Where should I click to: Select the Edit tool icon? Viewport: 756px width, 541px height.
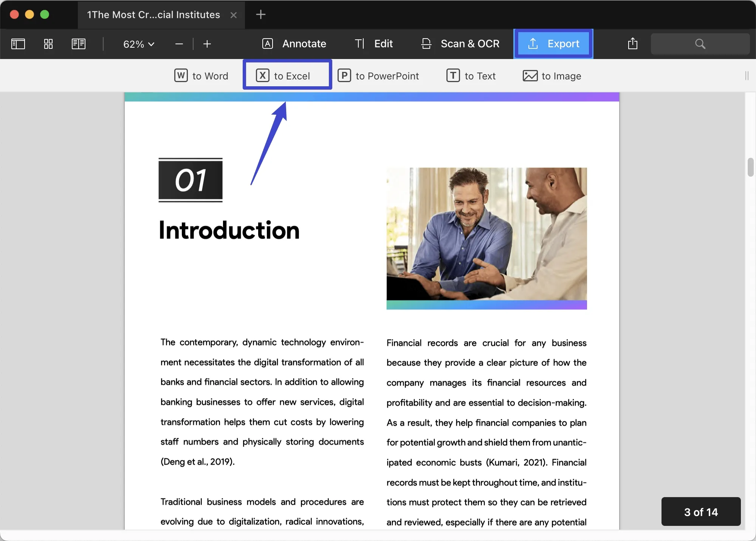pyautogui.click(x=359, y=44)
